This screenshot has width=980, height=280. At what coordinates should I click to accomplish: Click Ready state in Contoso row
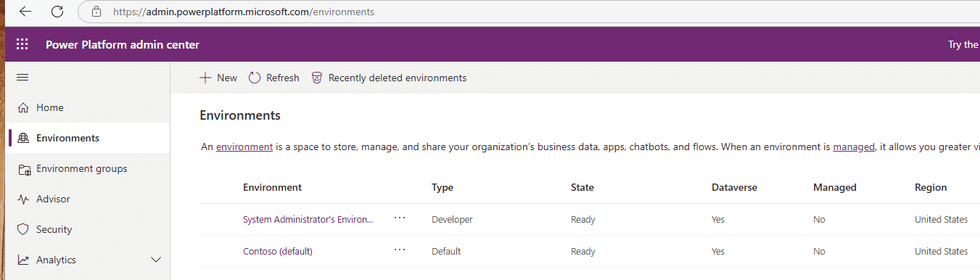click(583, 251)
